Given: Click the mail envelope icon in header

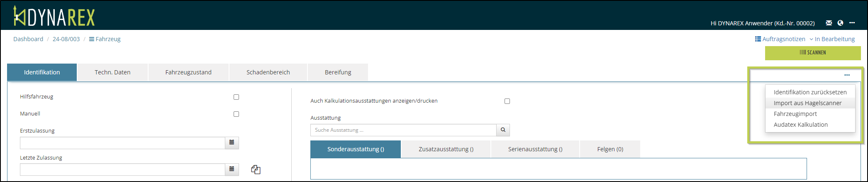Looking at the screenshot, I should tap(829, 23).
